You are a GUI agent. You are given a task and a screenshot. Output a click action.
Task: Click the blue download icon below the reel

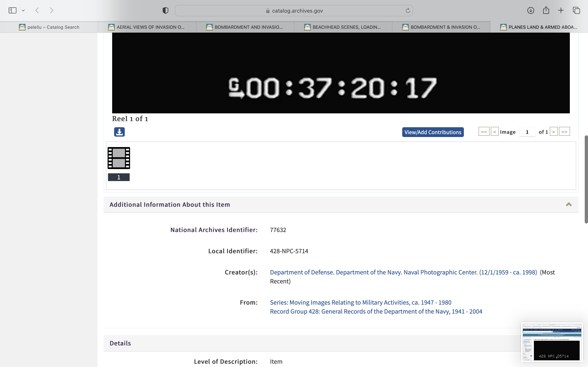119,132
